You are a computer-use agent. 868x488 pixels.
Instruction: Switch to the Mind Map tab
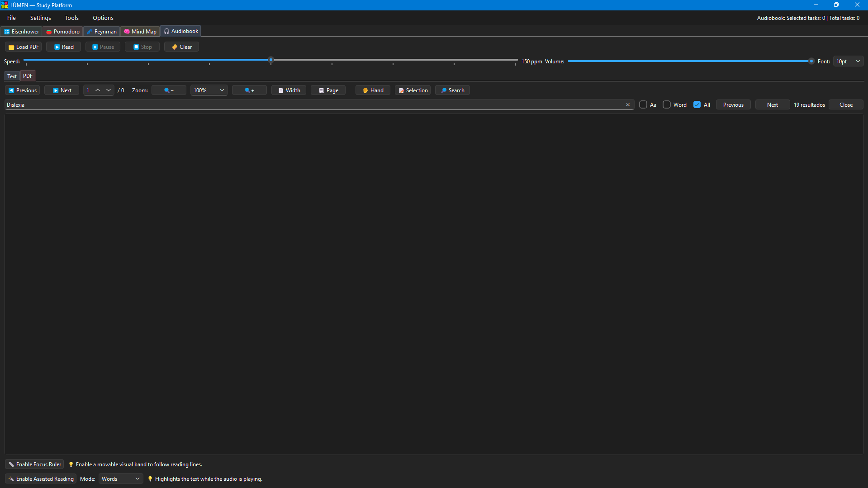tap(140, 32)
